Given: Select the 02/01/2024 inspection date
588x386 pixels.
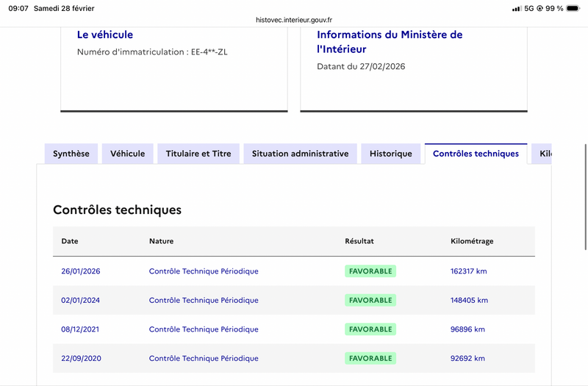Looking at the screenshot, I should point(81,300).
